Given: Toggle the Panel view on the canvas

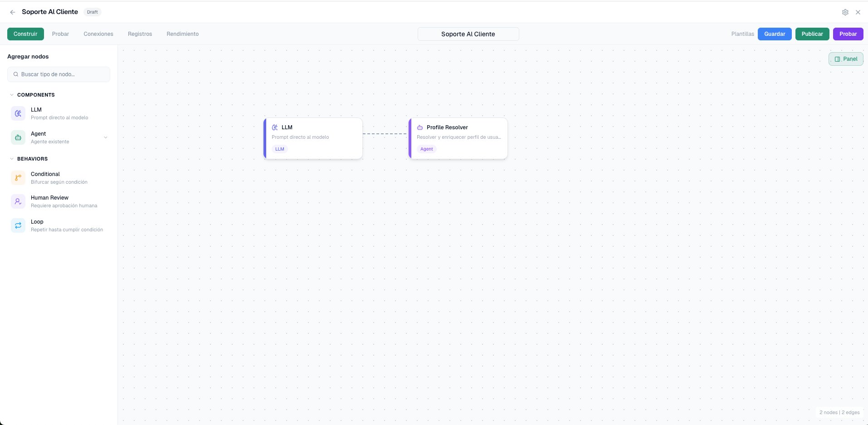Looking at the screenshot, I should 846,59.
